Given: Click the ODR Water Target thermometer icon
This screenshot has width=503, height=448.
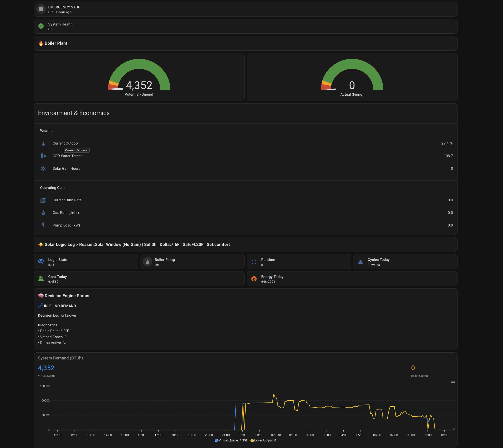Looking at the screenshot, I should point(43,156).
